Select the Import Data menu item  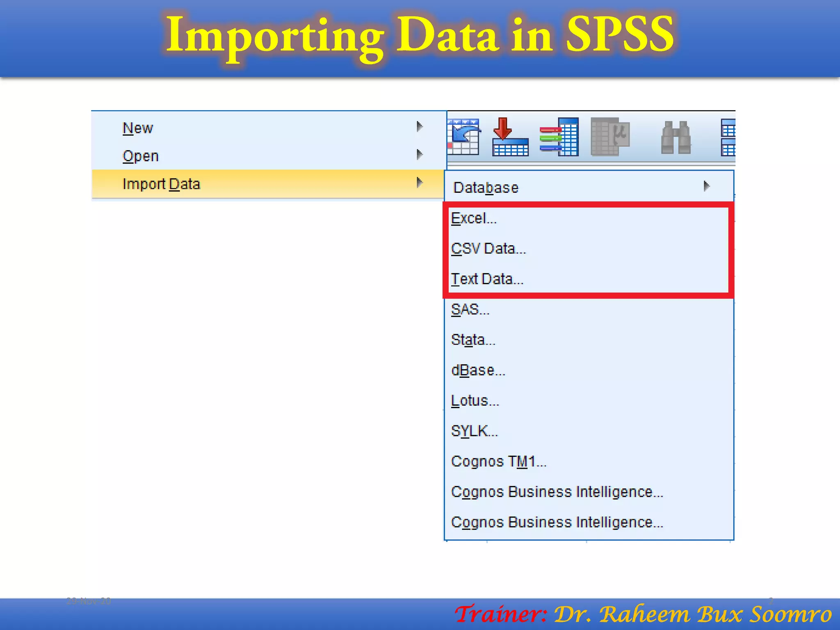pyautogui.click(x=162, y=184)
